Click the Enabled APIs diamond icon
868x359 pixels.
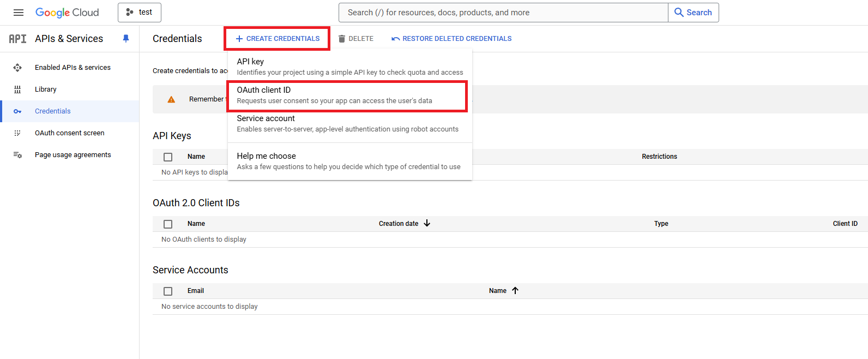tap(17, 68)
